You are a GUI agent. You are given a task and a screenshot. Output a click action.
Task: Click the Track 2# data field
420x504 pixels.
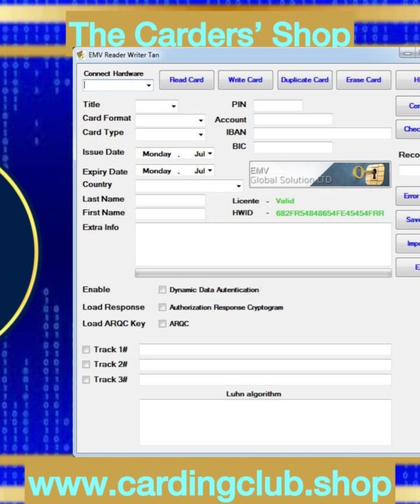tap(265, 365)
